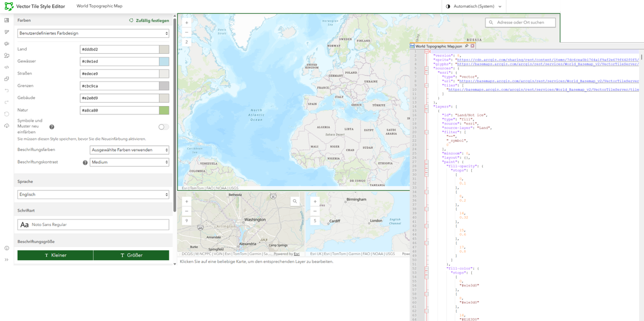The image size is (644, 321).
Task: Click the Land hex input #dddbd2
Action: 119,49
